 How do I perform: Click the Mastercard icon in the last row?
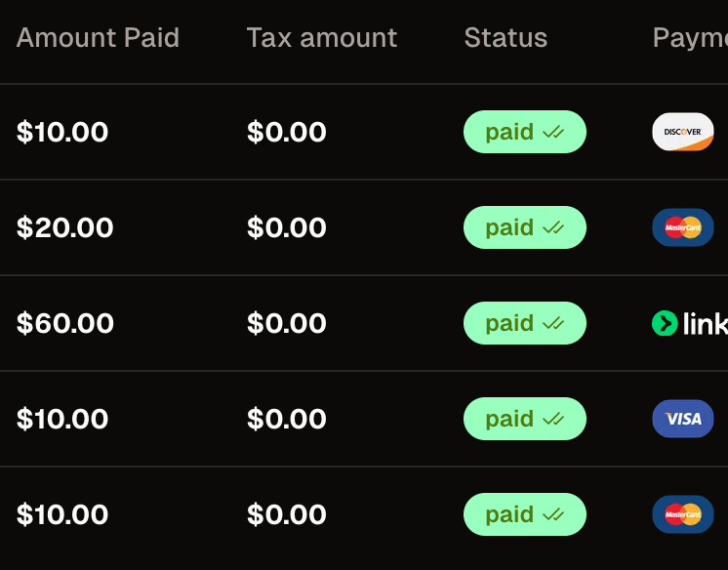[x=682, y=514]
